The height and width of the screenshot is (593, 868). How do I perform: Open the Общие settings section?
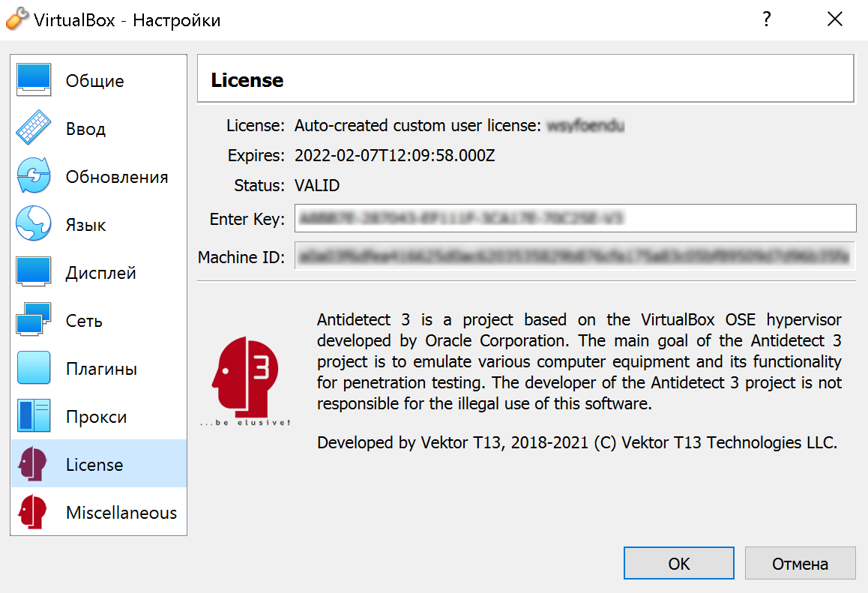99,80
